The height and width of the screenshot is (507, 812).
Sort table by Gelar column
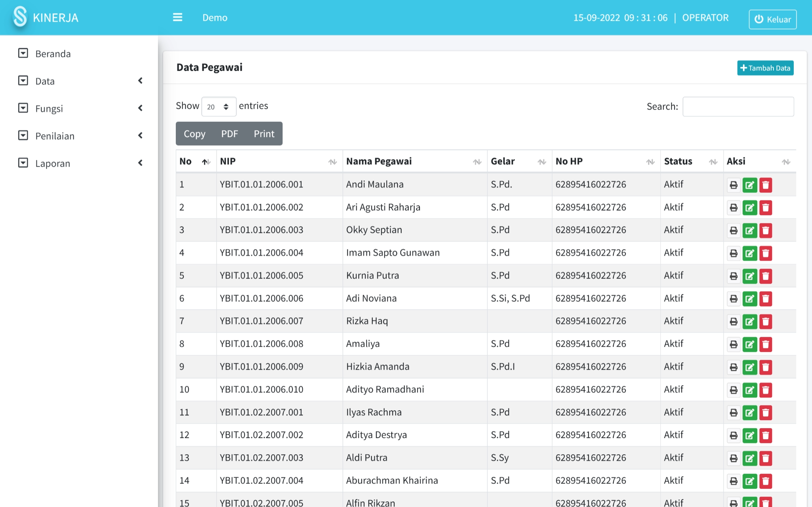tap(520, 161)
